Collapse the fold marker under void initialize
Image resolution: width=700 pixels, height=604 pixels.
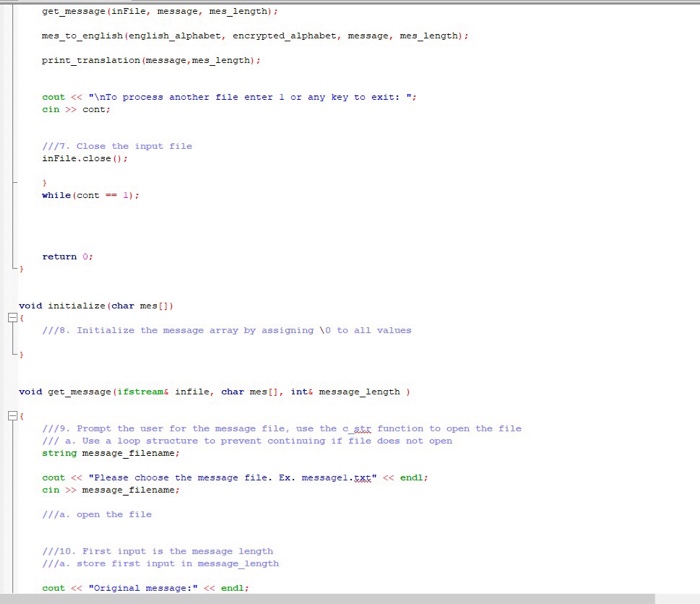(x=12, y=318)
